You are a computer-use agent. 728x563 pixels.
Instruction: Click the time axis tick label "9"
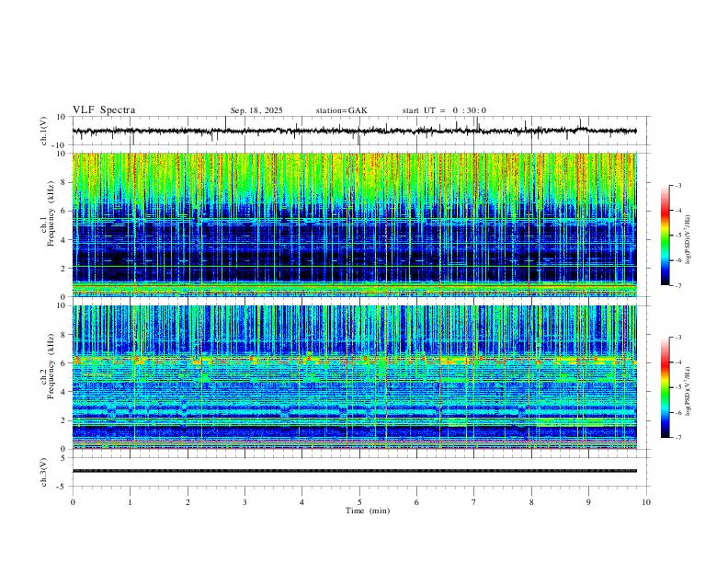(588, 502)
